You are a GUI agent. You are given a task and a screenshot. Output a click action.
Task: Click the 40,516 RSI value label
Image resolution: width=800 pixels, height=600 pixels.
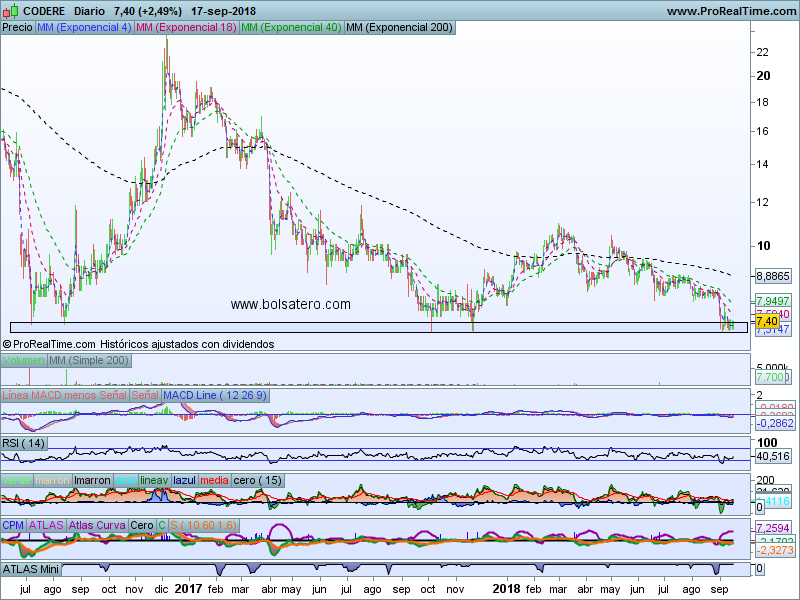click(772, 456)
